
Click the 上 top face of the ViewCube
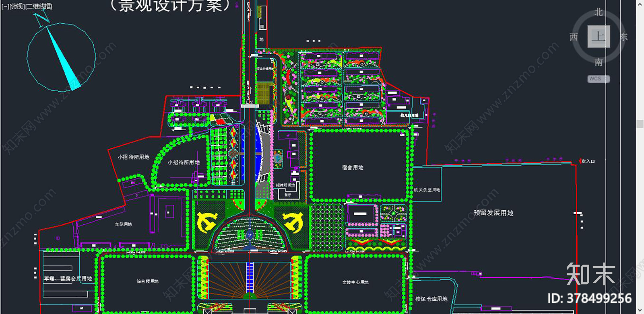(x=599, y=37)
